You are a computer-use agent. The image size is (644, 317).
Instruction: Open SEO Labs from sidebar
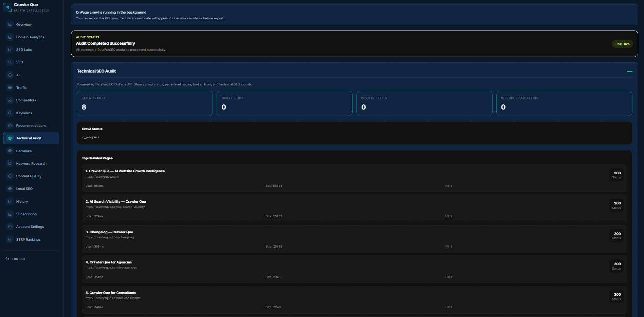pyautogui.click(x=31, y=49)
